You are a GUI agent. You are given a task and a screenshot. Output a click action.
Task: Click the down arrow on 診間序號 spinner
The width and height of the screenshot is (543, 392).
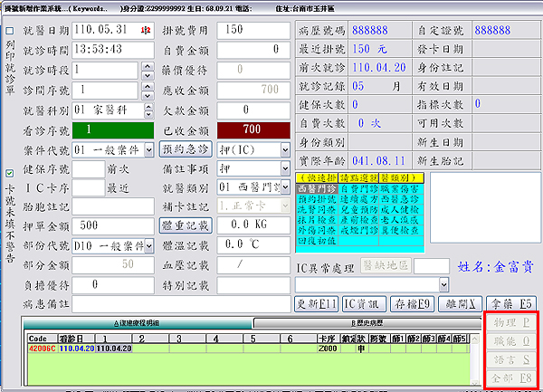pyautogui.click(x=146, y=93)
